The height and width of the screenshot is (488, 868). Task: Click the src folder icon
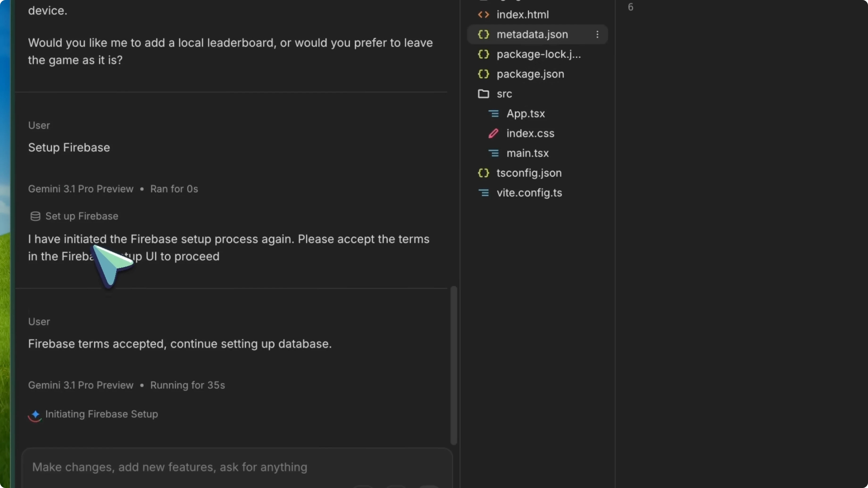click(x=483, y=94)
